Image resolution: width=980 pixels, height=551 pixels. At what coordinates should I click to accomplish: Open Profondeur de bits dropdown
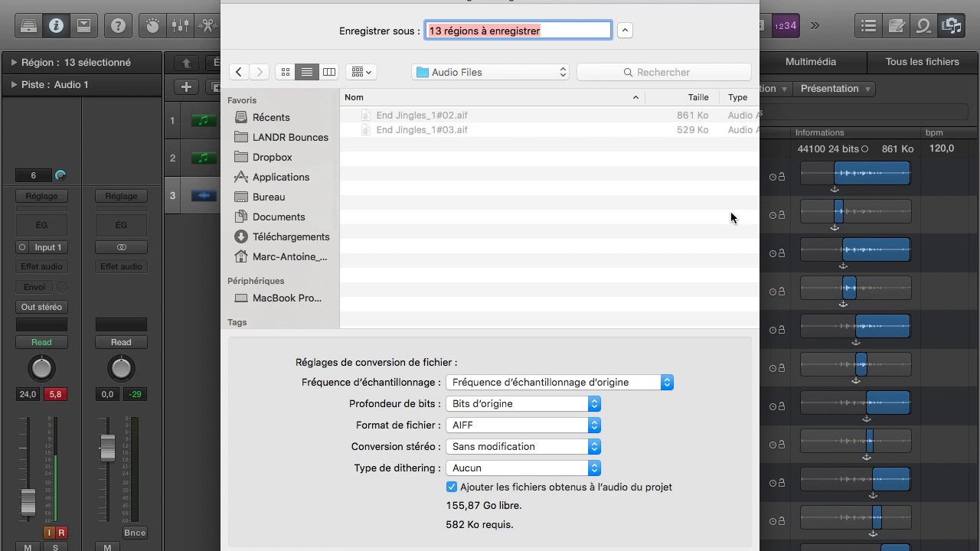tap(521, 403)
